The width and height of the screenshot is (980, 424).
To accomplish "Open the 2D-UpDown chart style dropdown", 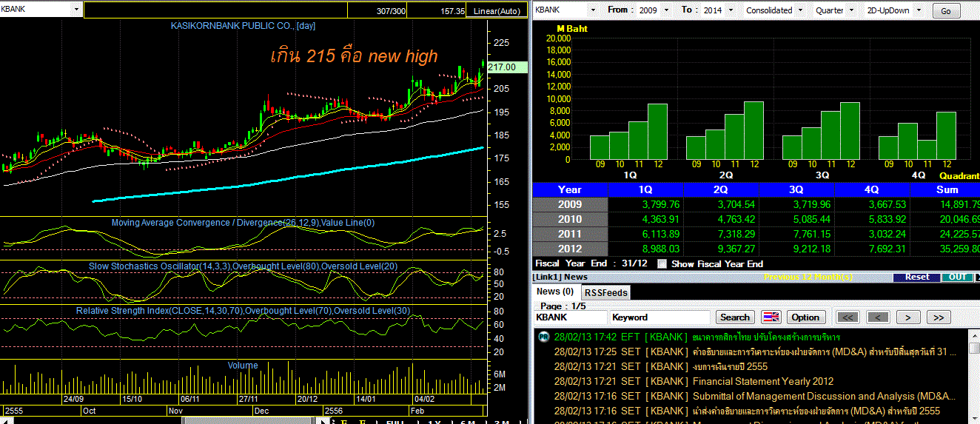I will (920, 10).
